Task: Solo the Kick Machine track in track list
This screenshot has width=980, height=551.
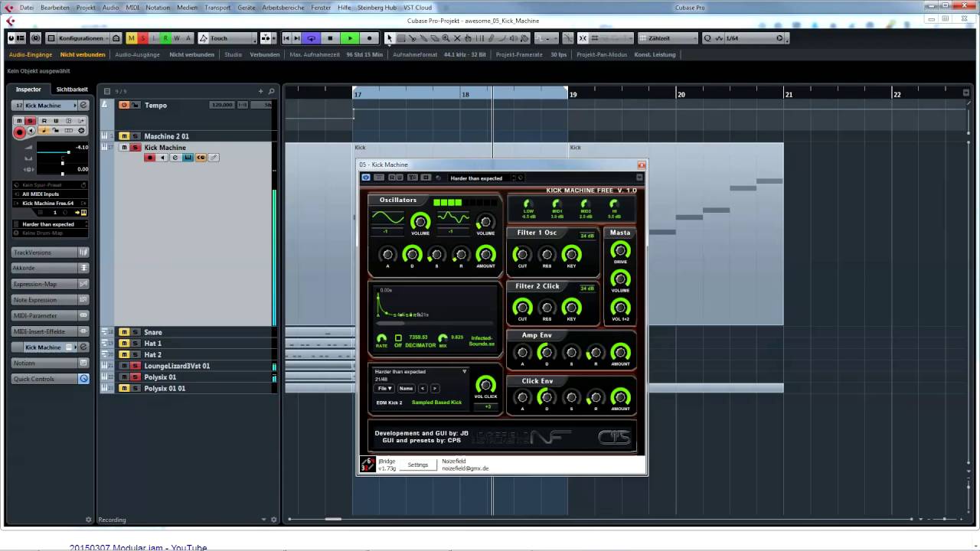Action: [x=136, y=148]
